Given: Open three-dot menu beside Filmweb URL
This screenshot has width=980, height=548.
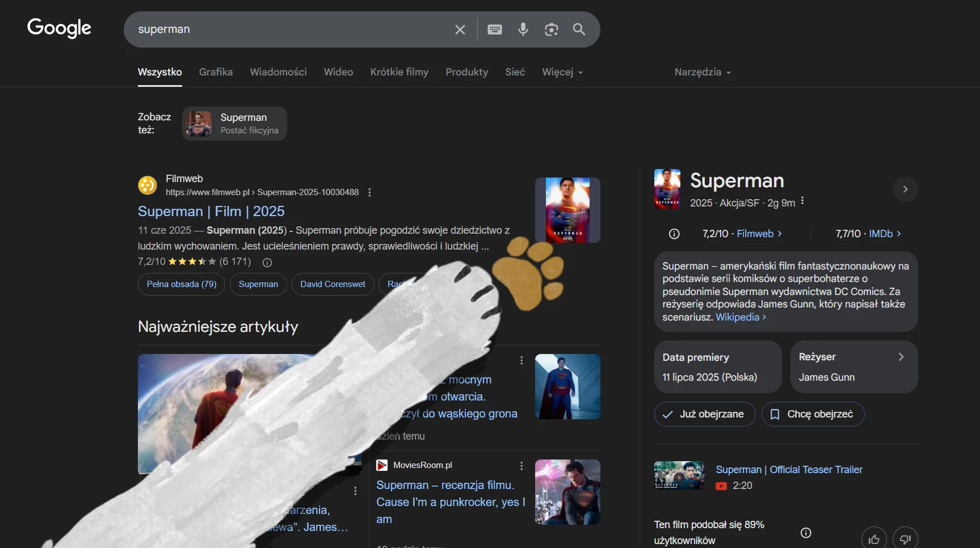Looking at the screenshot, I should [369, 192].
